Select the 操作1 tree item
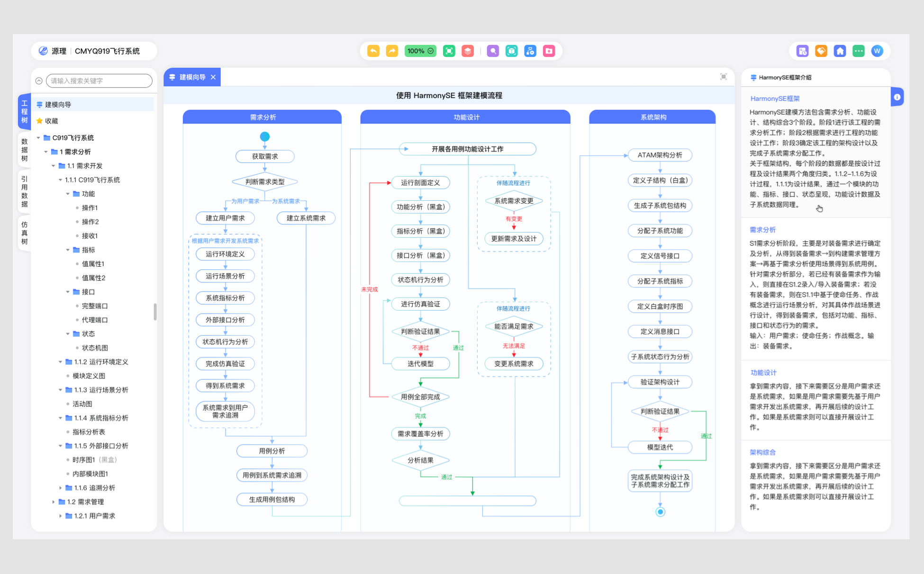The height and width of the screenshot is (574, 924). coord(90,208)
